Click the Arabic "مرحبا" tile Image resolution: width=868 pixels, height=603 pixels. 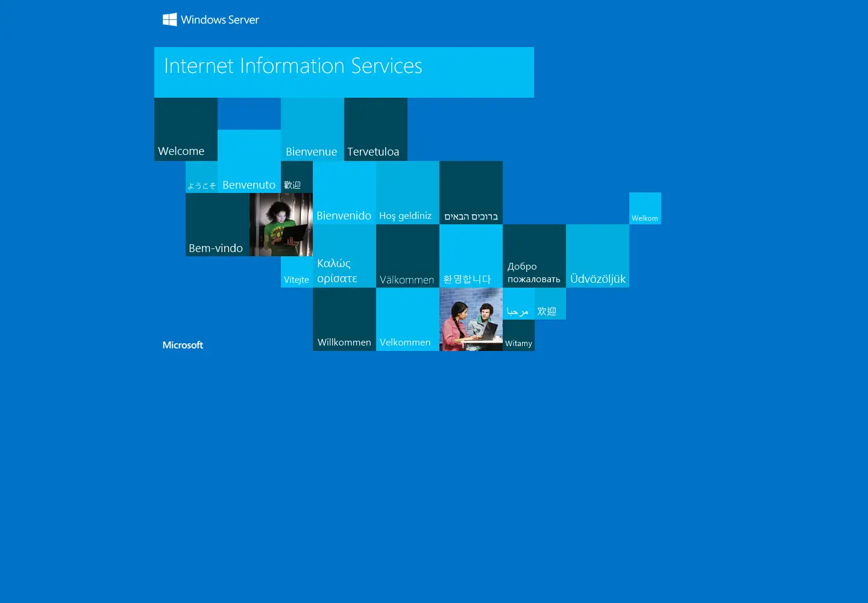click(518, 303)
